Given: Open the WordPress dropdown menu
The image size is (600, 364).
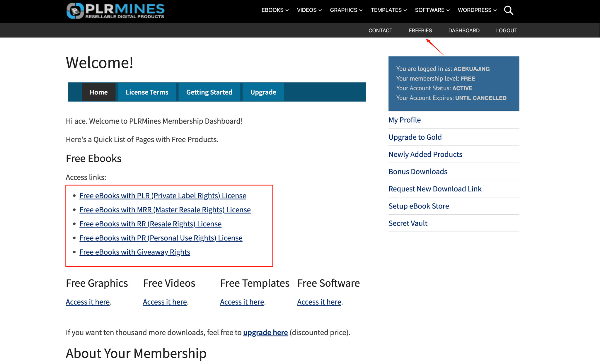Looking at the screenshot, I should coord(477,10).
